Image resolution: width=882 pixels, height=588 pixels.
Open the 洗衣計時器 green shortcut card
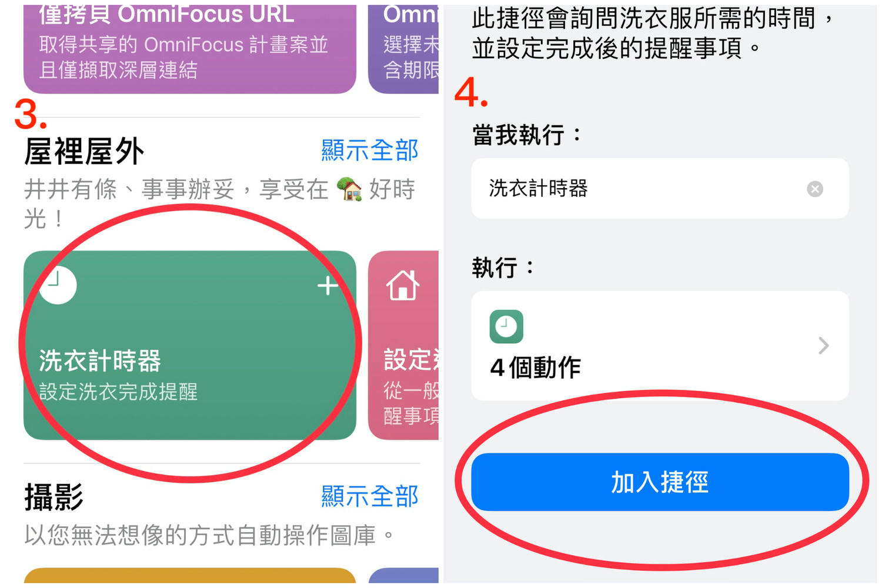tap(190, 345)
